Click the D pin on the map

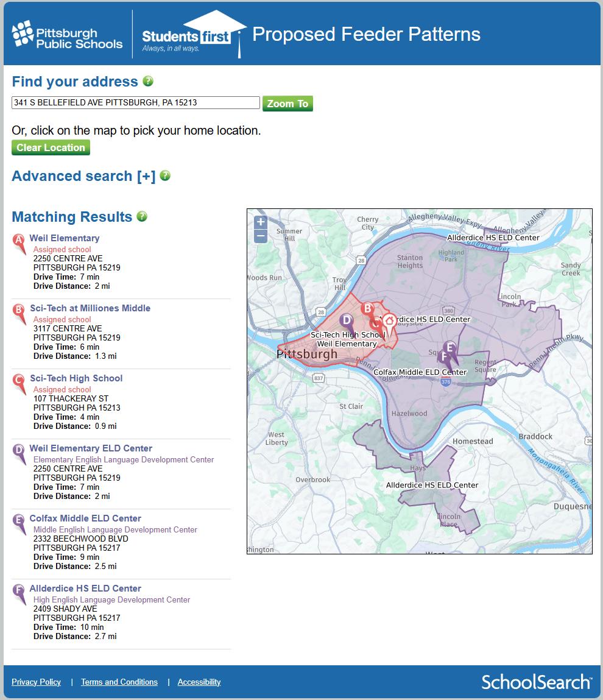pyautogui.click(x=347, y=320)
